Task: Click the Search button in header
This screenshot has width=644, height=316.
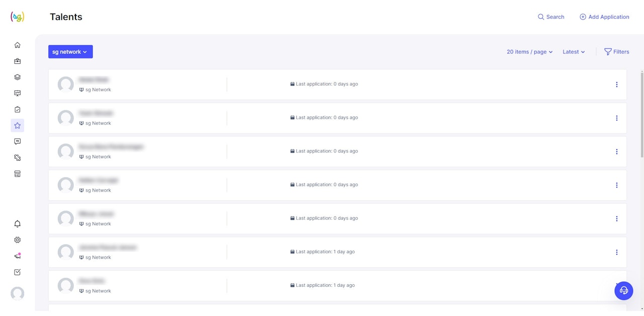Action: 551,17
